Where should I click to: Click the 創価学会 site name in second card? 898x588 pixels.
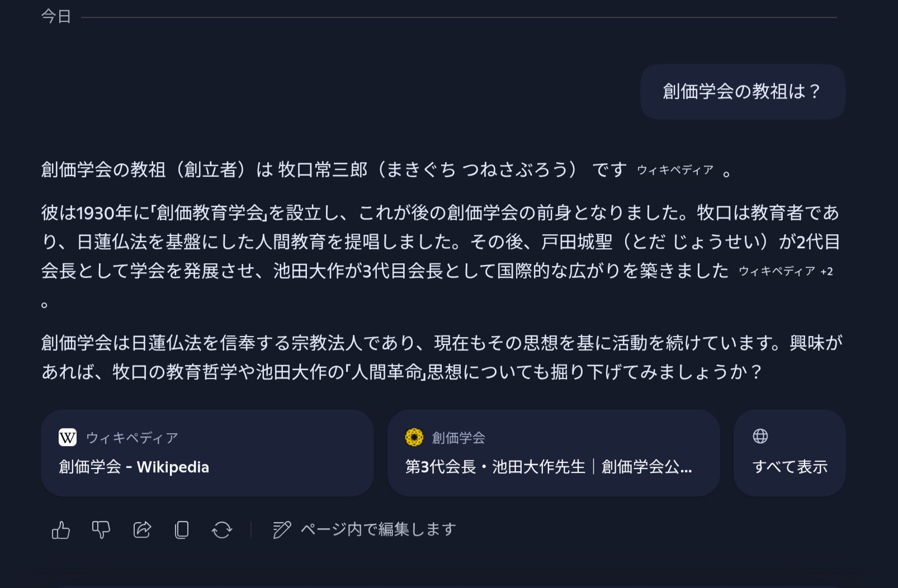(x=459, y=438)
